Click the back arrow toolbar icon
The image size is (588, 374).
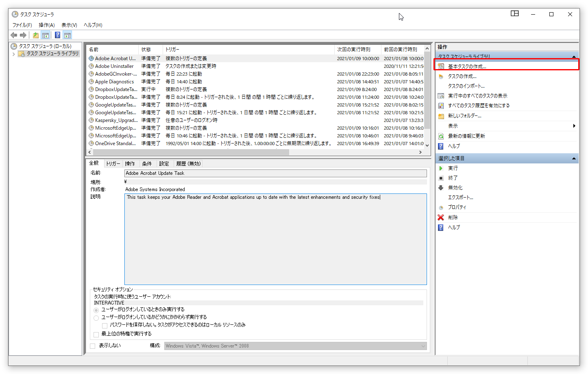(14, 35)
